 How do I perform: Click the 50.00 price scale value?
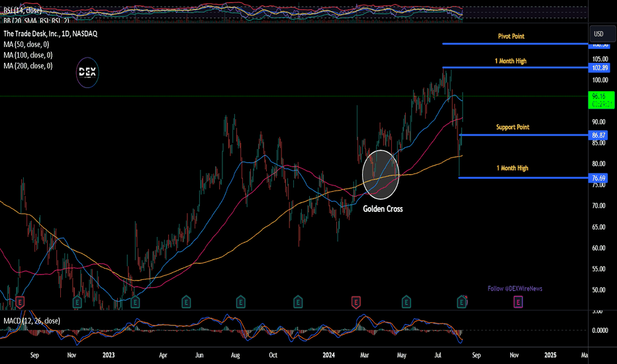pyautogui.click(x=599, y=290)
